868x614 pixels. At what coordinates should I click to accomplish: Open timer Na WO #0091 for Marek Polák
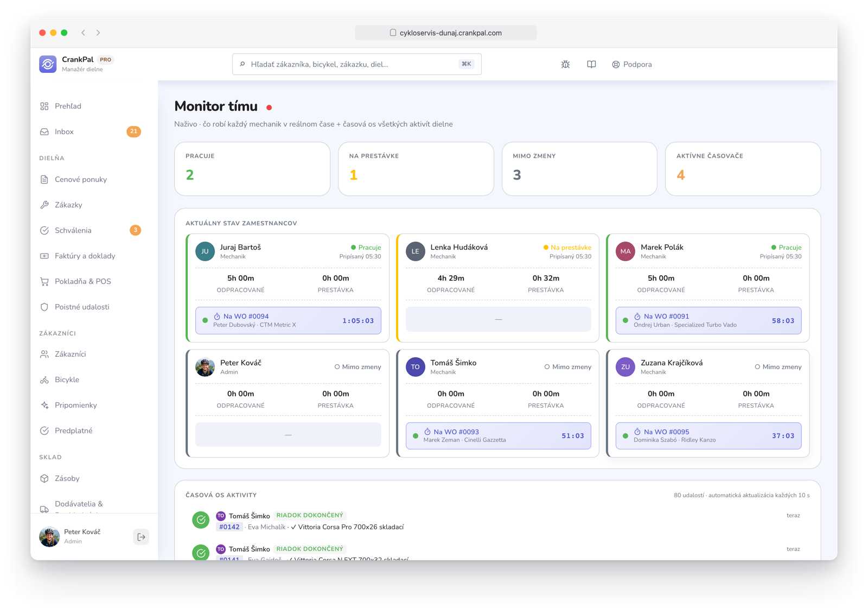(709, 320)
